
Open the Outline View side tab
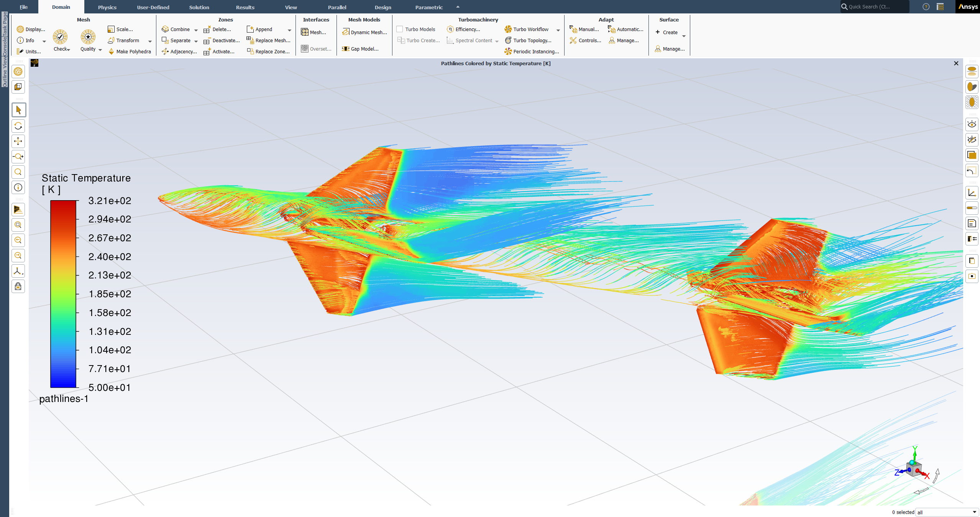coord(5,72)
